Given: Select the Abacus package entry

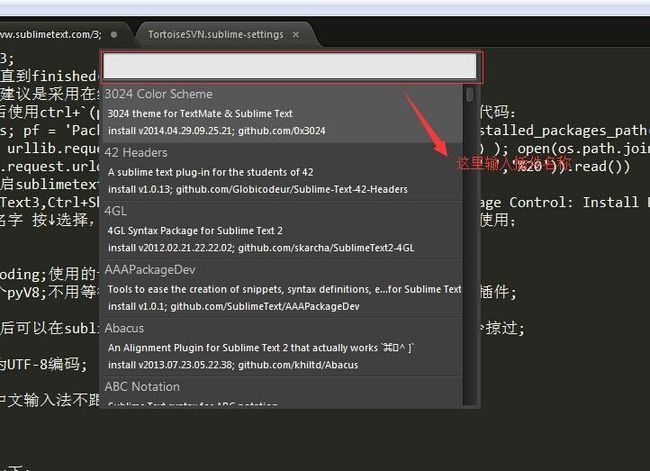Looking at the screenshot, I should pos(282,347).
